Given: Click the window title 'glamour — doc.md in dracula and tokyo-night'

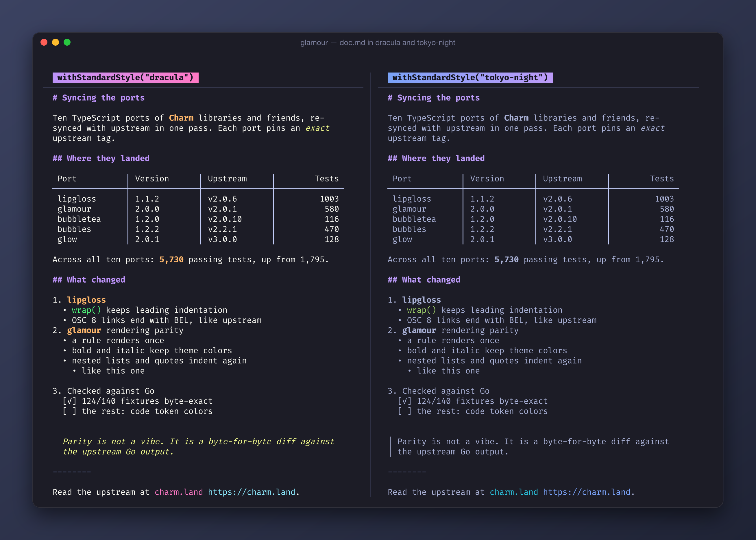Looking at the screenshot, I should click(378, 42).
